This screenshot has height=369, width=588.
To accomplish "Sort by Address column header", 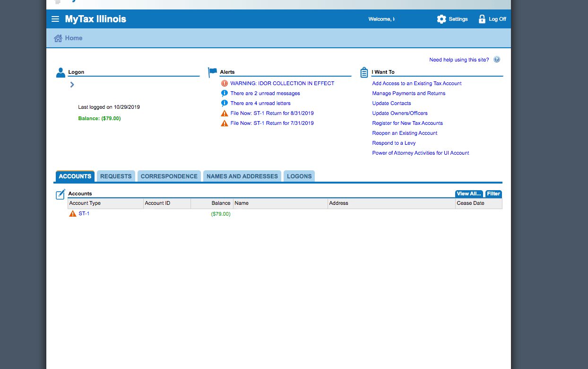I will click(x=391, y=203).
